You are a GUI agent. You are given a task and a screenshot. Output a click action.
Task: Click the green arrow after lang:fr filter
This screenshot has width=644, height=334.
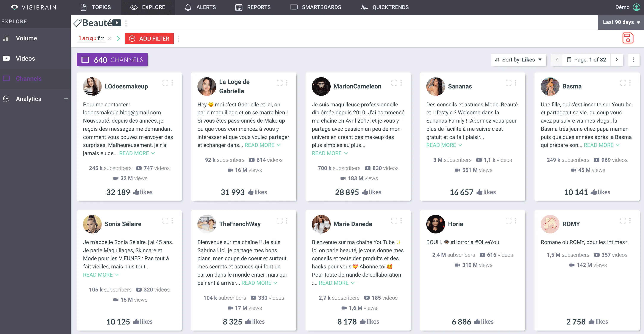coord(119,39)
